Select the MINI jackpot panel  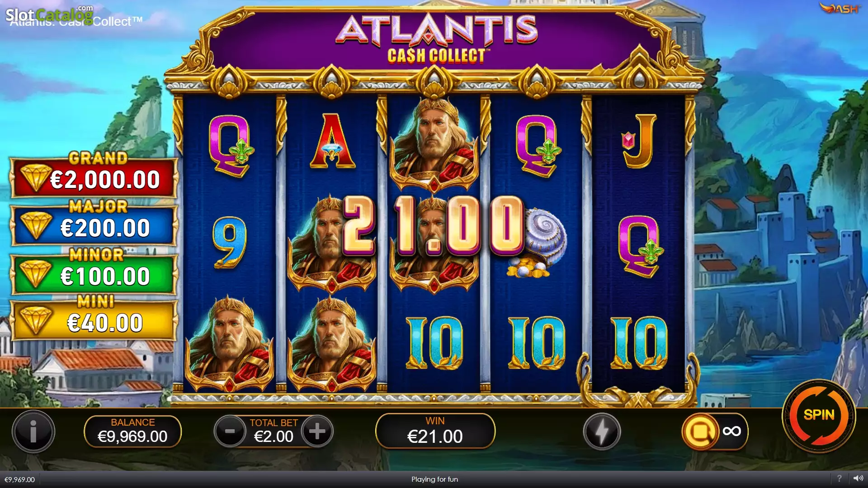point(94,319)
